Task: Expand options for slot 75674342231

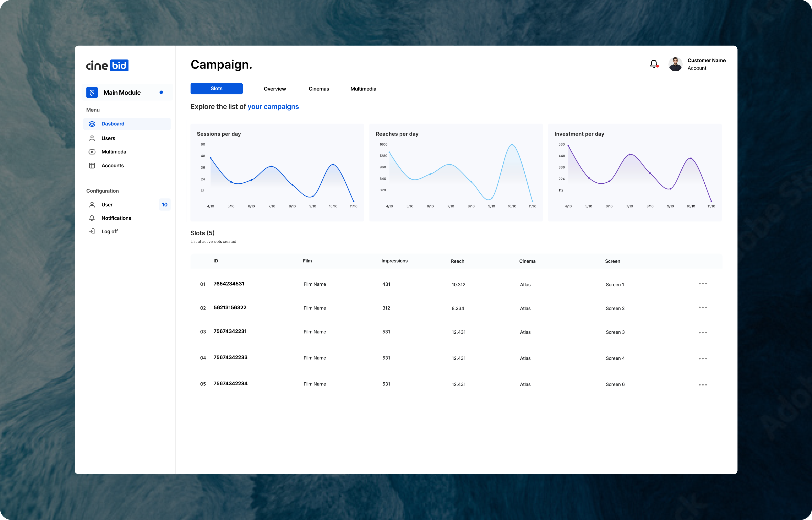Action: pyautogui.click(x=703, y=332)
